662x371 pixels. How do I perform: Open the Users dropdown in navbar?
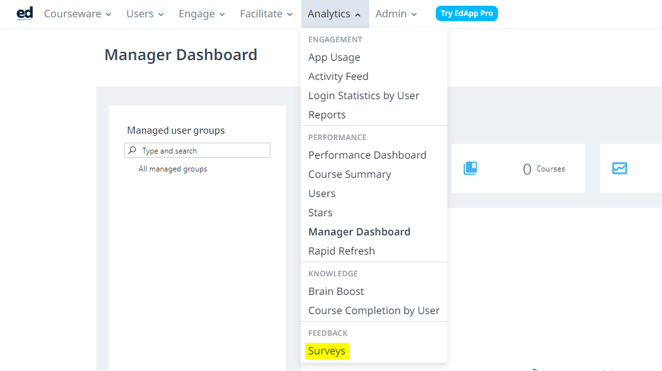(145, 14)
